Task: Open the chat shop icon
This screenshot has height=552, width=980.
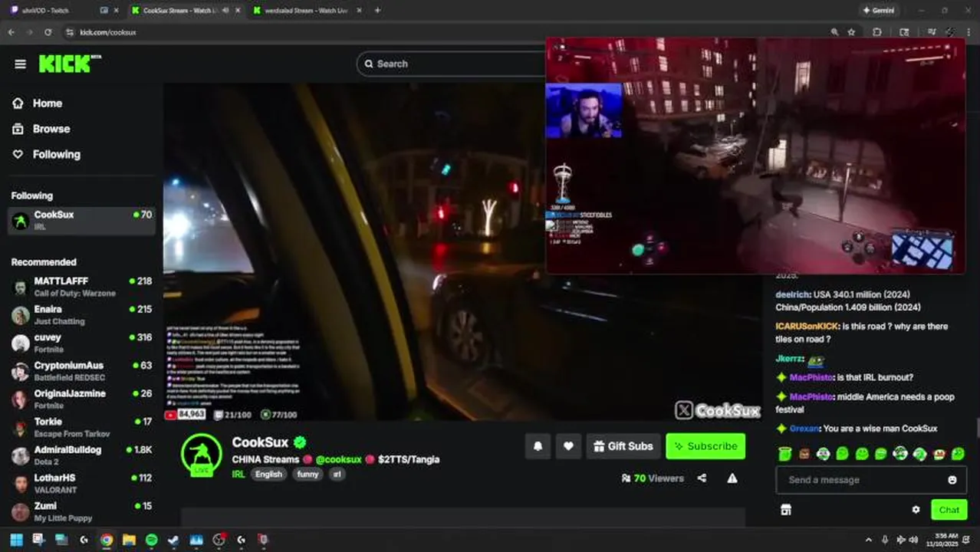Action: (x=785, y=510)
